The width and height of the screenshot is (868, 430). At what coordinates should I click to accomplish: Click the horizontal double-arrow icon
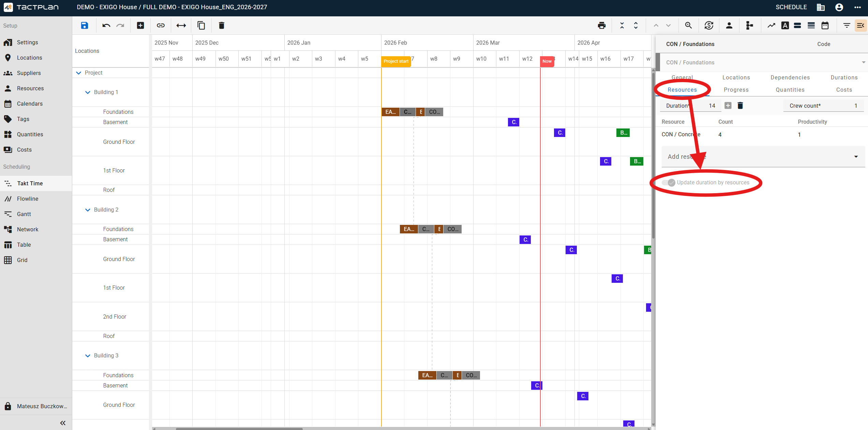click(x=181, y=25)
